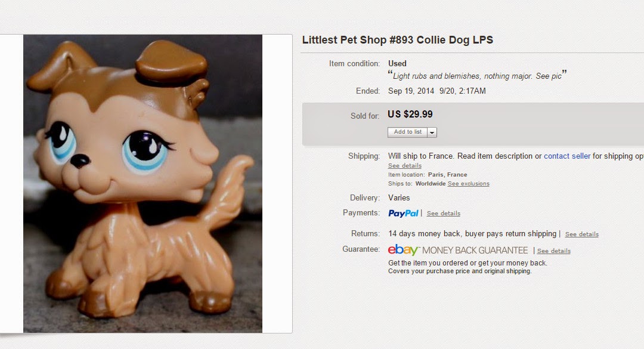Image resolution: width=644 pixels, height=349 pixels.
Task: Open See details under Shipping
Action: pos(404,166)
